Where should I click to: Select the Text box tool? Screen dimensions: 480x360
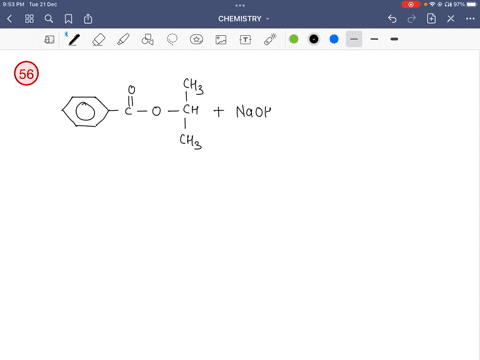click(245, 40)
